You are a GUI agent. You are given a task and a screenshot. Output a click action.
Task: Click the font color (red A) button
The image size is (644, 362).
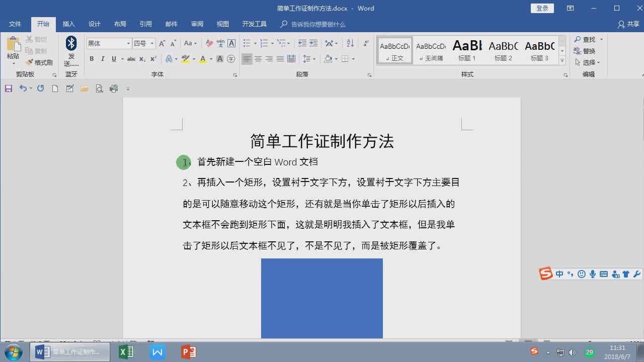[x=203, y=59]
